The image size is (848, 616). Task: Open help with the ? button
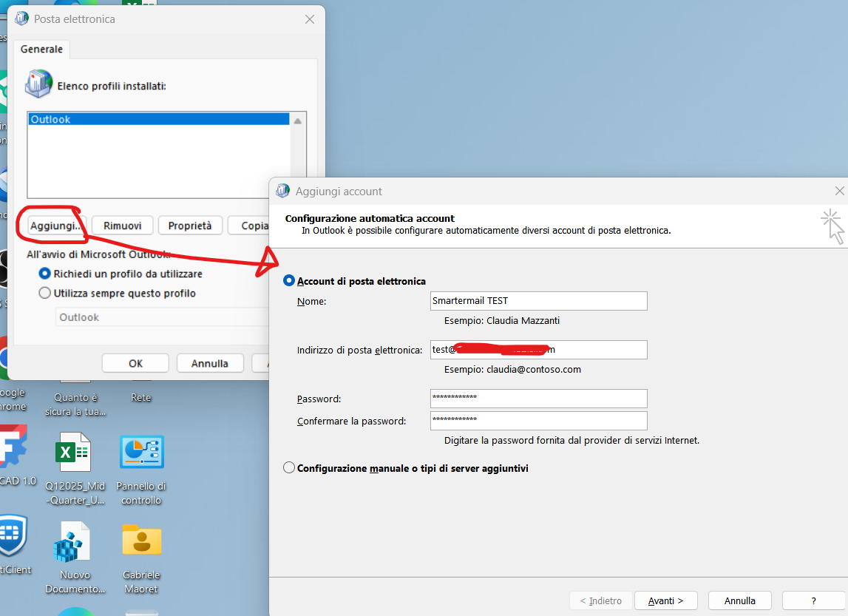click(x=813, y=601)
